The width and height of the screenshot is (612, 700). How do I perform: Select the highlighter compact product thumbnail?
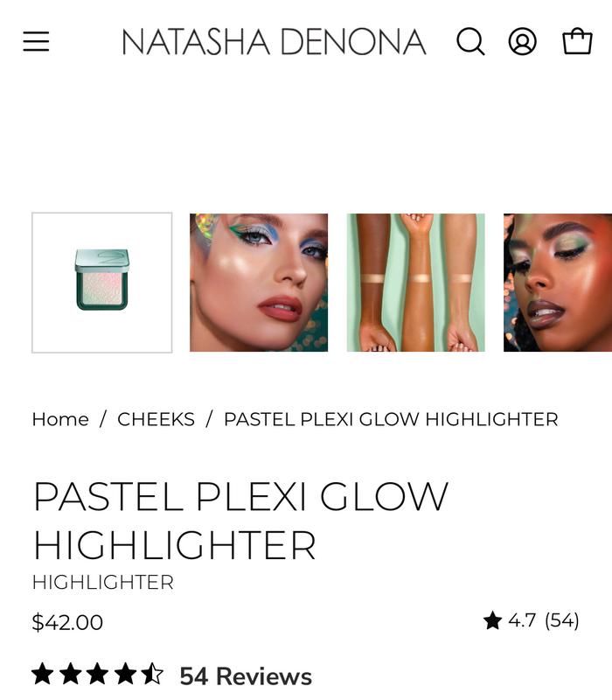[x=102, y=283]
